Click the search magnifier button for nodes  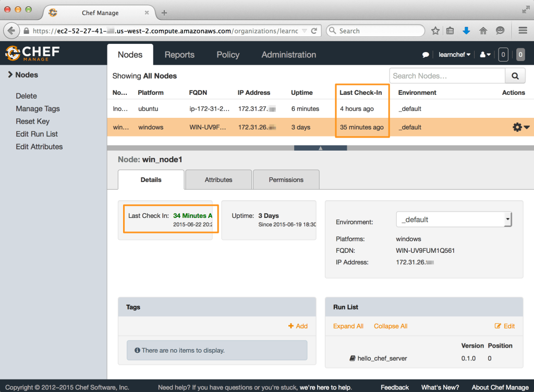pyautogui.click(x=515, y=76)
